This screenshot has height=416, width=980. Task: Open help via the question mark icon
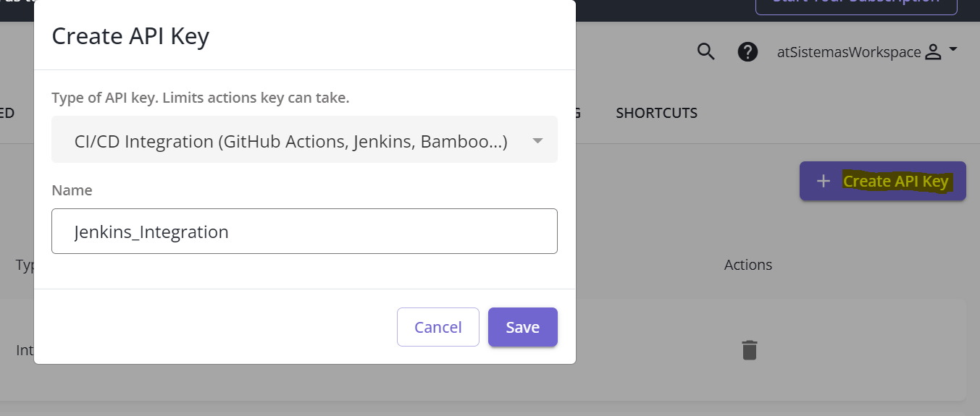(x=747, y=51)
